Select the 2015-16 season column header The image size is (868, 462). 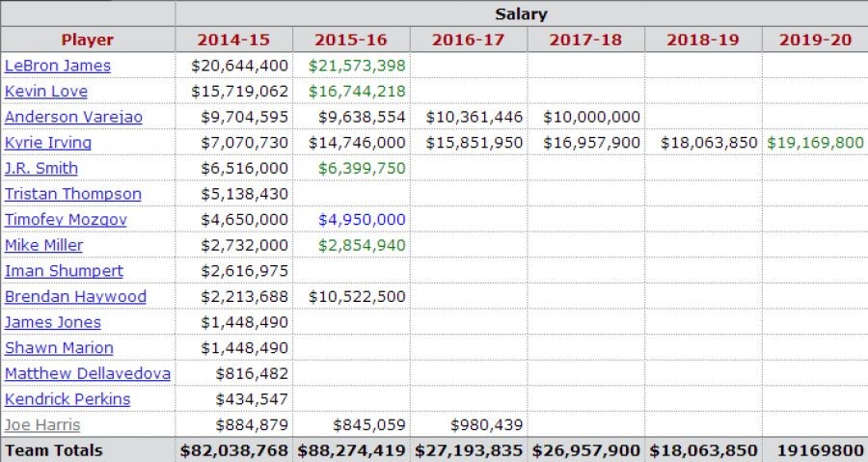click(x=351, y=40)
